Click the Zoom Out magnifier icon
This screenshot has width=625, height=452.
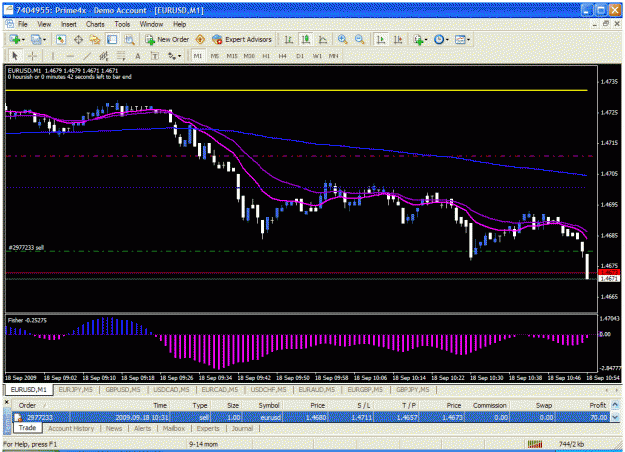[359, 39]
